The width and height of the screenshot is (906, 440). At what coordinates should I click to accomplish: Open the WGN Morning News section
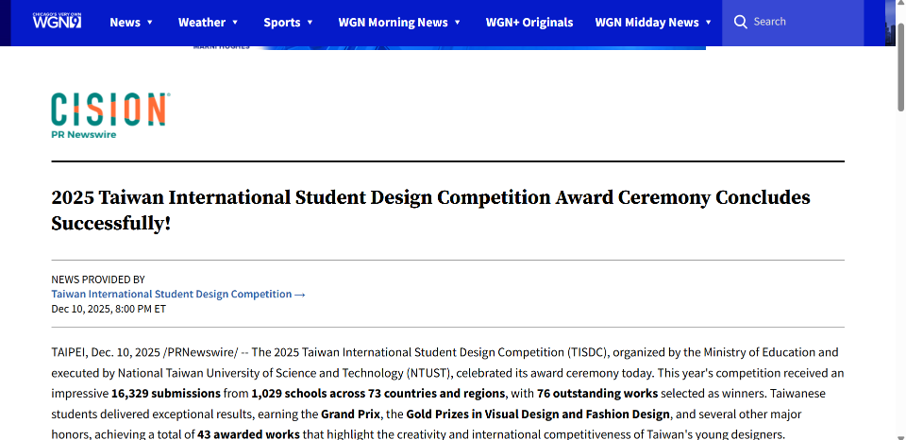click(392, 22)
